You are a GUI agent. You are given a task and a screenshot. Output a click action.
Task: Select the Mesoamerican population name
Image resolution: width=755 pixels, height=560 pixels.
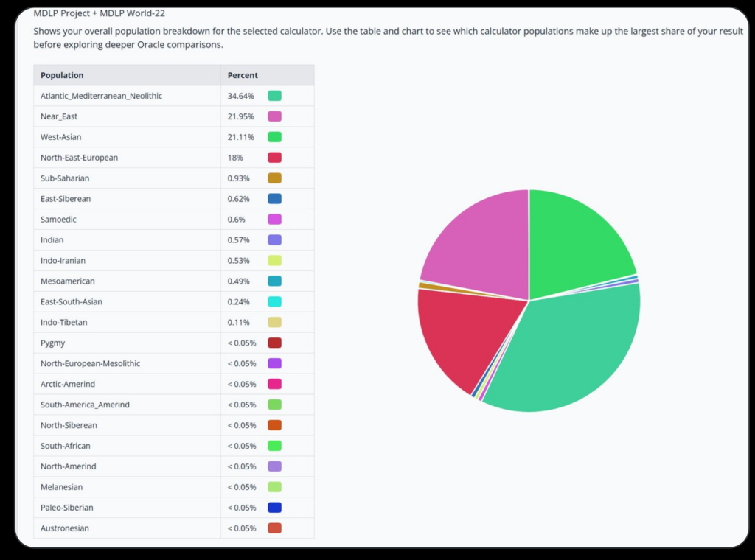pos(67,281)
